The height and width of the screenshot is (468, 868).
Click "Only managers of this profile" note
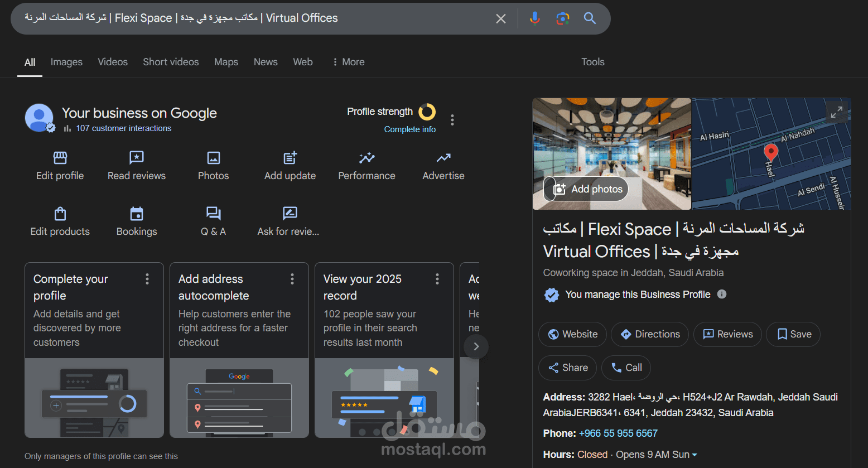pyautogui.click(x=101, y=456)
